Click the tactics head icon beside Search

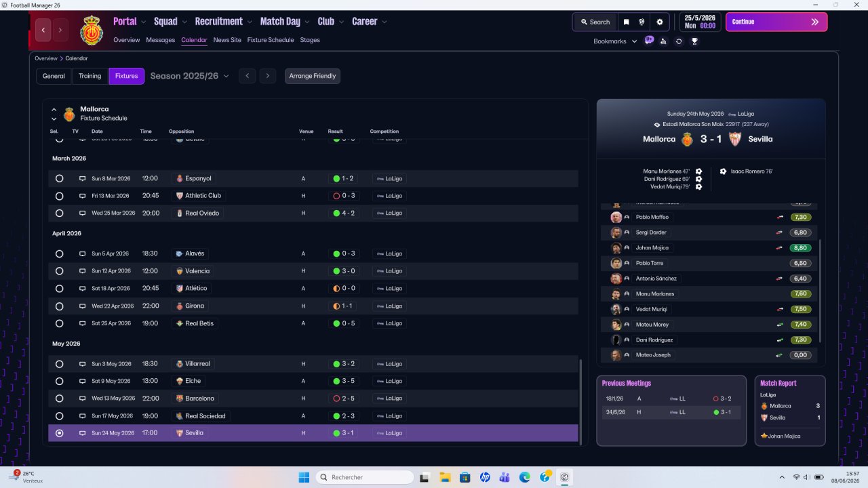pos(642,22)
